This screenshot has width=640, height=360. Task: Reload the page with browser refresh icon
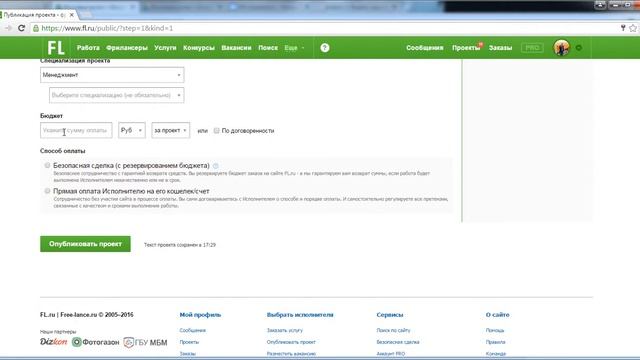pyautogui.click(x=22, y=28)
